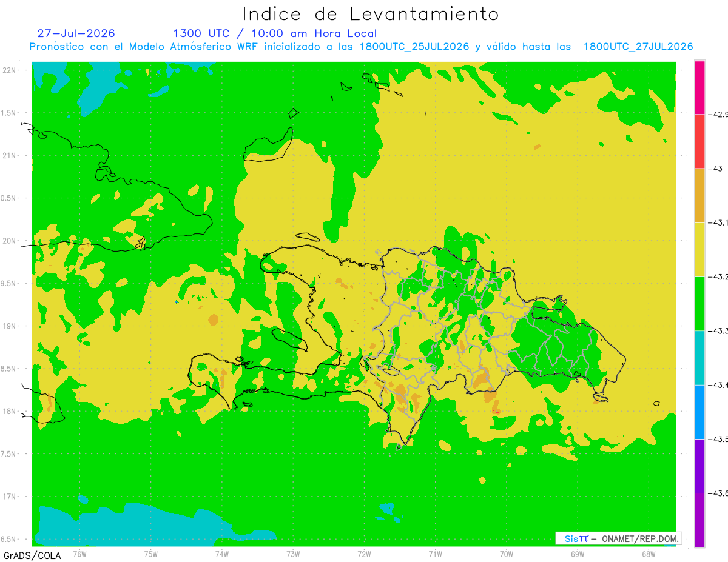Click the '21N' latitude label
The width and height of the screenshot is (728, 562).
[x=10, y=155]
